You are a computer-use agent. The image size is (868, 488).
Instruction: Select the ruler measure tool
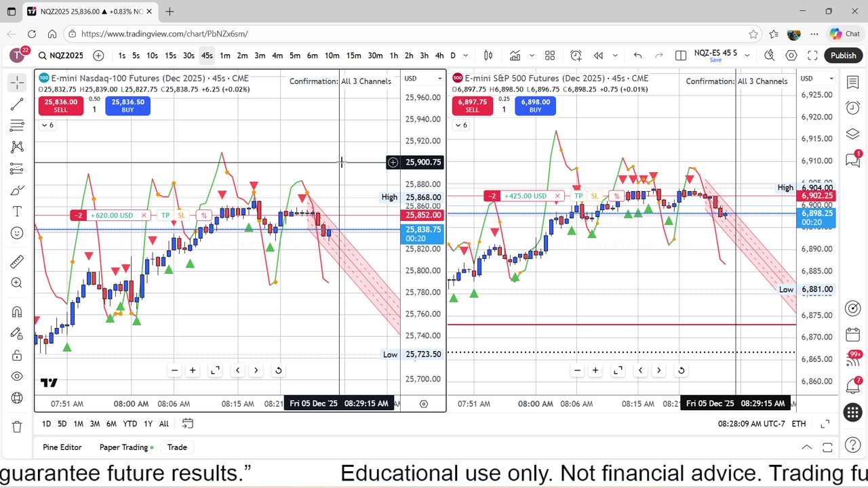(x=18, y=261)
